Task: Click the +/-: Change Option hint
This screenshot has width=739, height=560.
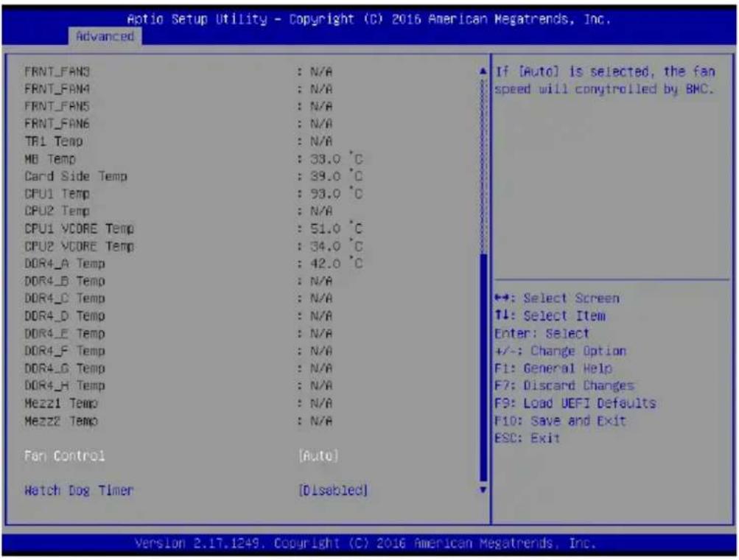Action: (561, 351)
